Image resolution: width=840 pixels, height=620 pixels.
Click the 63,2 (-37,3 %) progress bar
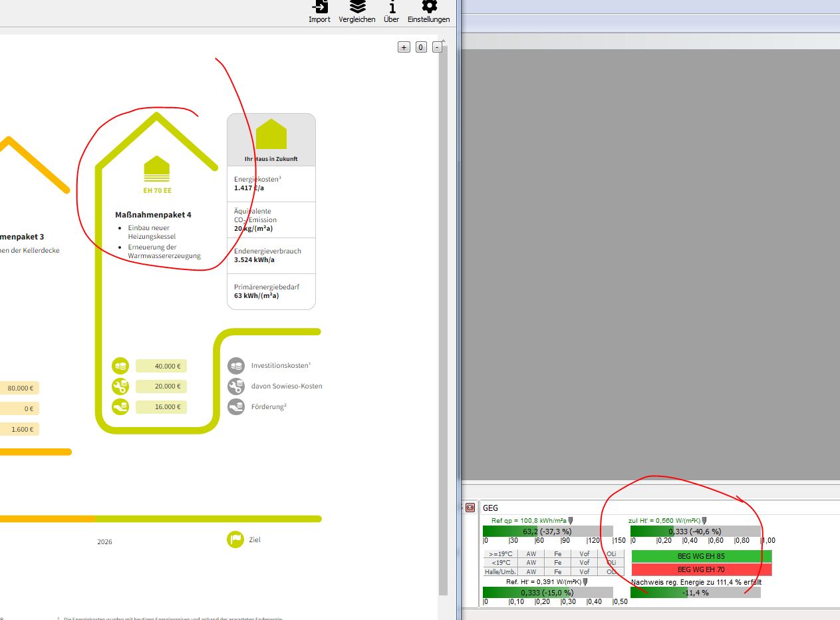(547, 532)
